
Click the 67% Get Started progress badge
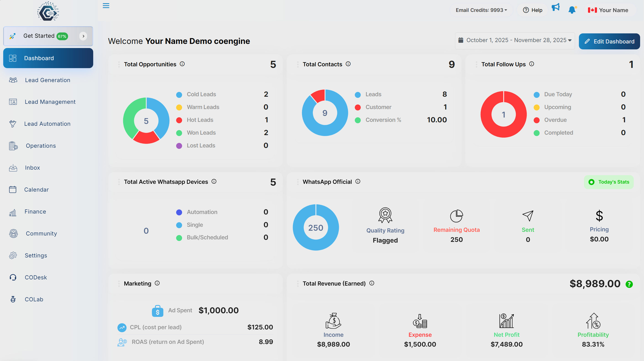(62, 36)
